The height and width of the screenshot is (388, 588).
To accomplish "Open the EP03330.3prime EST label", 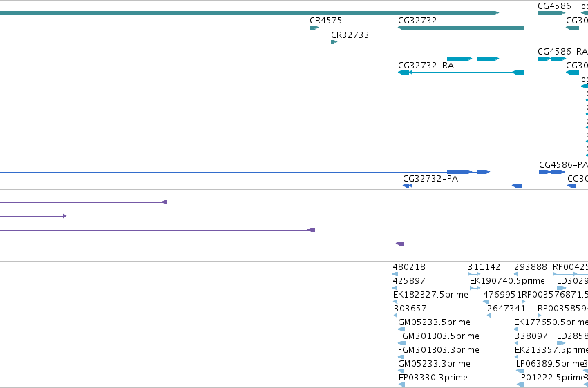I will click(x=433, y=378).
